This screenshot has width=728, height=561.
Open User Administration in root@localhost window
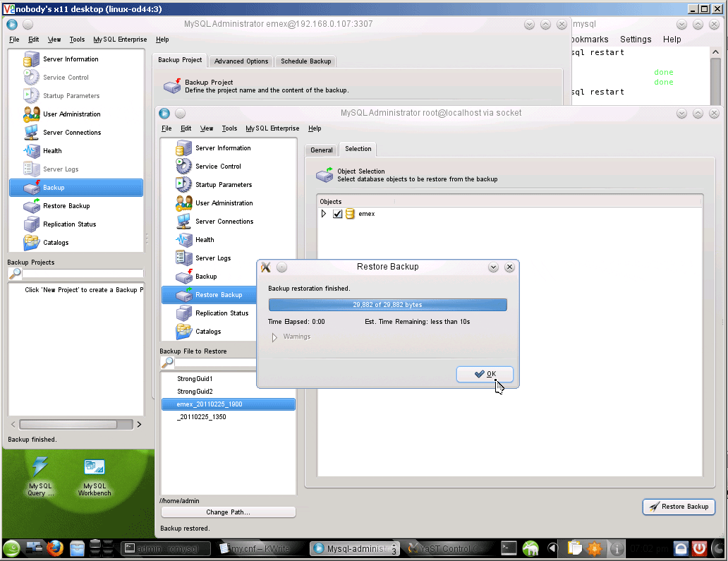[x=229, y=203]
